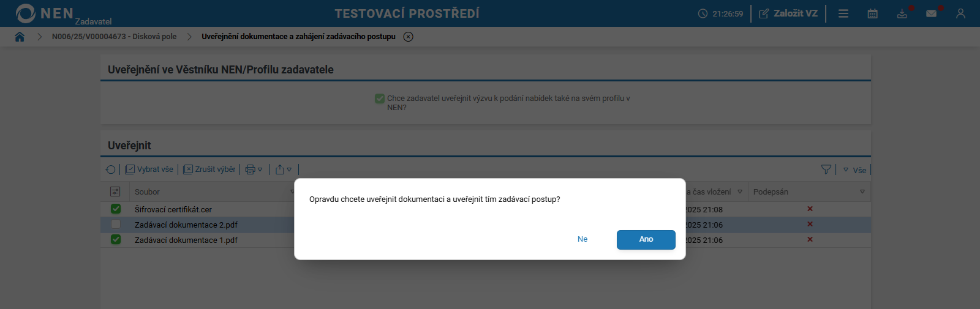980x309 pixels.
Task: Close the breadcrumb step with X icon
Action: pyautogui.click(x=409, y=37)
